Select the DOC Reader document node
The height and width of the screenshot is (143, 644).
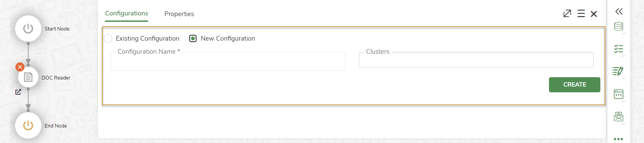pos(28,78)
